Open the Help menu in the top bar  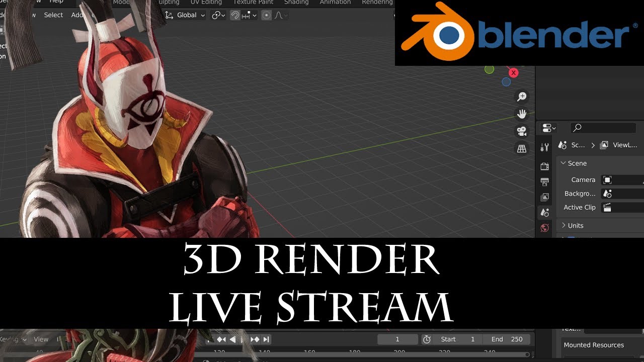pyautogui.click(x=56, y=2)
